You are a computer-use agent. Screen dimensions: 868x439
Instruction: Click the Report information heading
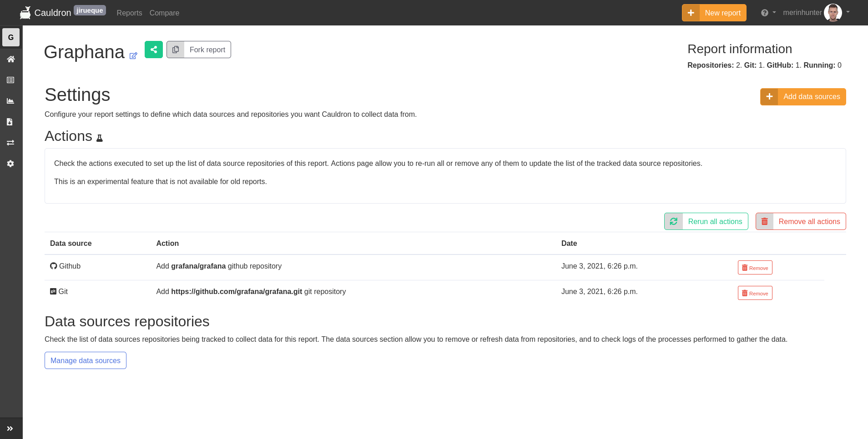[x=740, y=49]
